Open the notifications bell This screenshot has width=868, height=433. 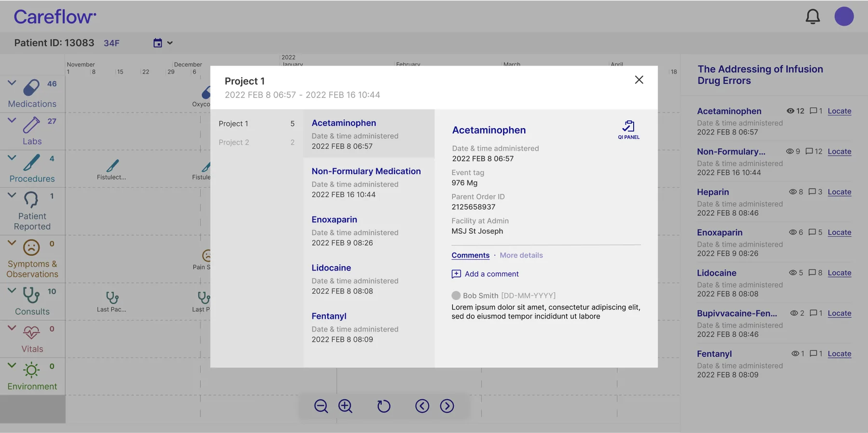(813, 16)
